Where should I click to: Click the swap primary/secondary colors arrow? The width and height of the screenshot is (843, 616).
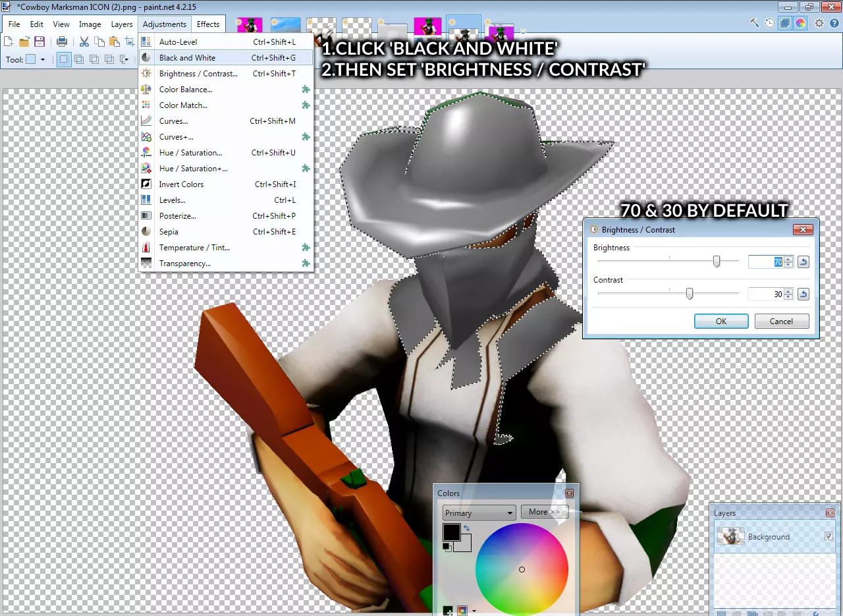[466, 528]
